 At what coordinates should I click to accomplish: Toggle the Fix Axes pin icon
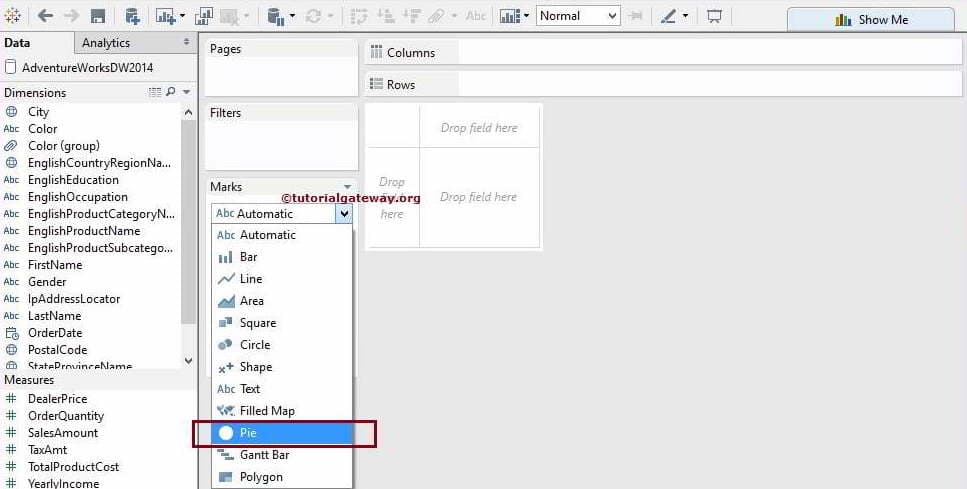636,16
